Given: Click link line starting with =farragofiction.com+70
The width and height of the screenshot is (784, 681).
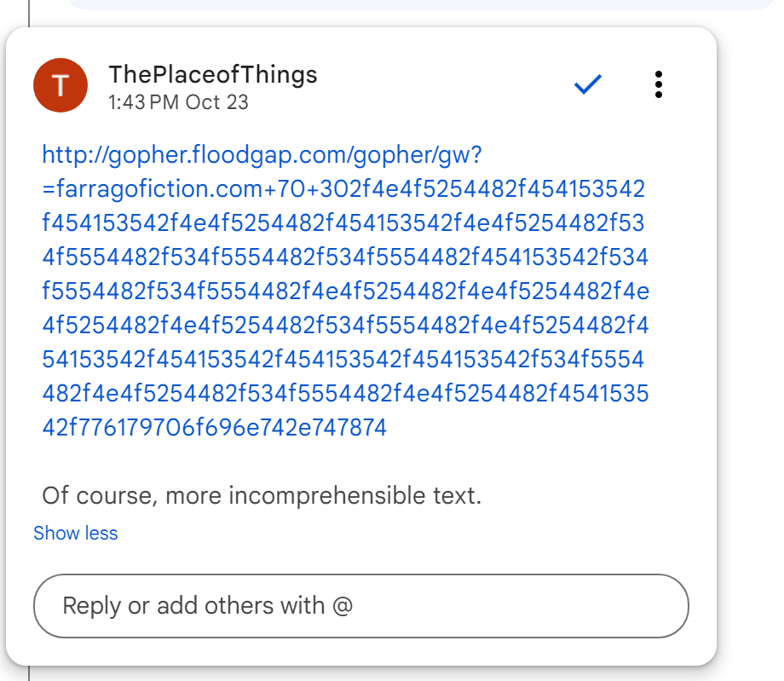Looking at the screenshot, I should tap(343, 189).
